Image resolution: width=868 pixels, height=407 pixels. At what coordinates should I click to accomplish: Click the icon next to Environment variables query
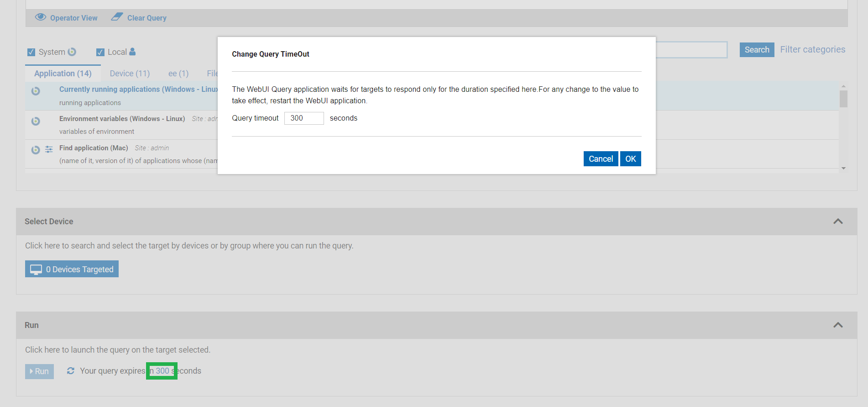pos(36,121)
